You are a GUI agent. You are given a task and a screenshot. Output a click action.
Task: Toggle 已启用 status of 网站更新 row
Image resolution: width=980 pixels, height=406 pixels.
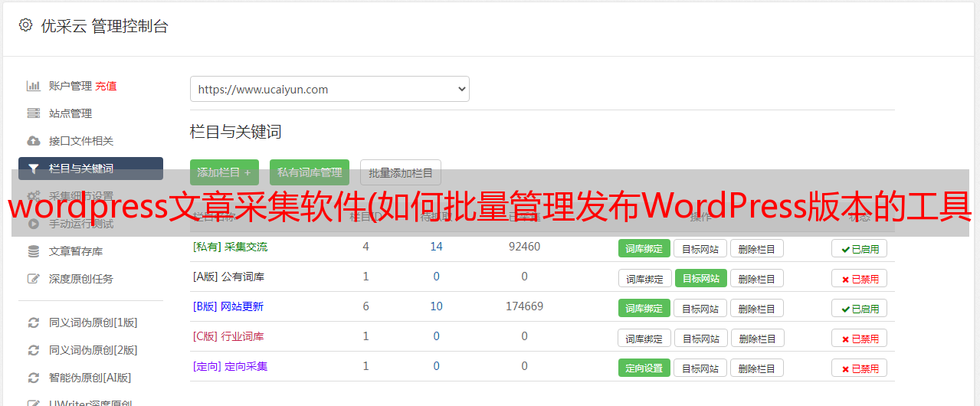[x=859, y=308]
